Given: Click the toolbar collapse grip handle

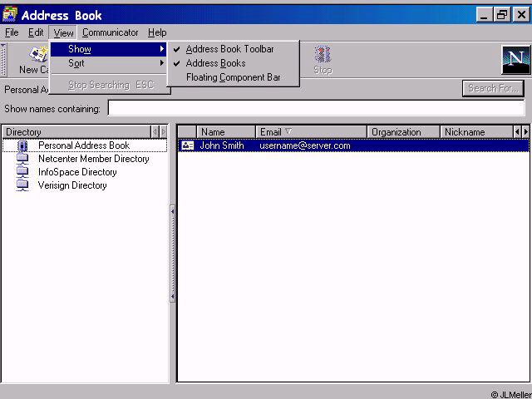Looking at the screenshot, I should coord(3,60).
